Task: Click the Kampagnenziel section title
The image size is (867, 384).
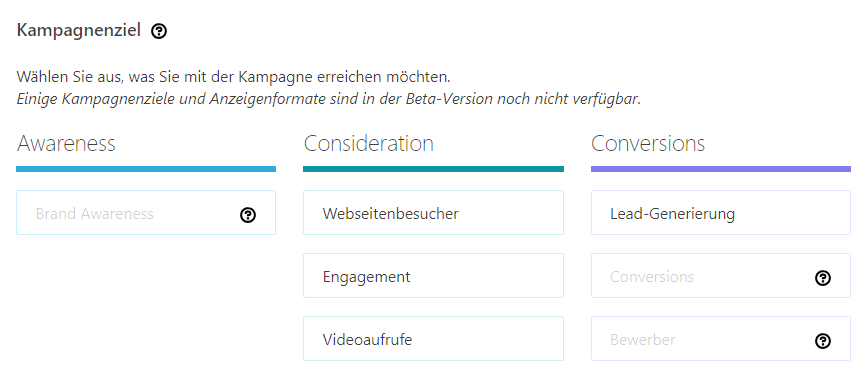Action: (79, 30)
